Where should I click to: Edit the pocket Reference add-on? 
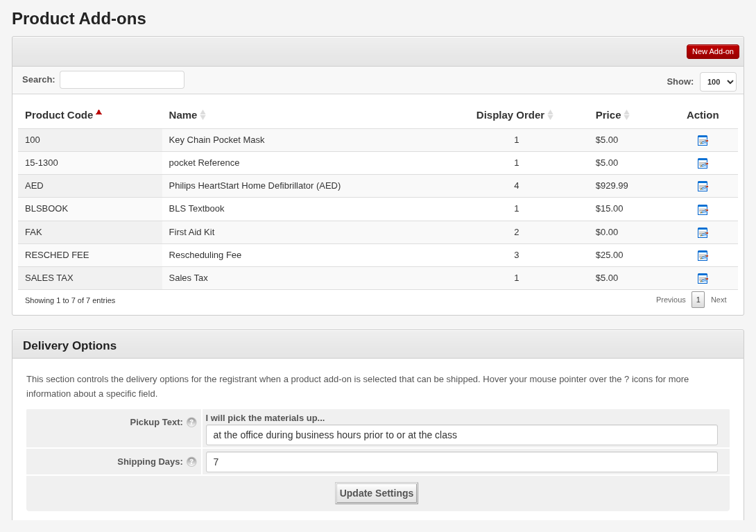(703, 163)
